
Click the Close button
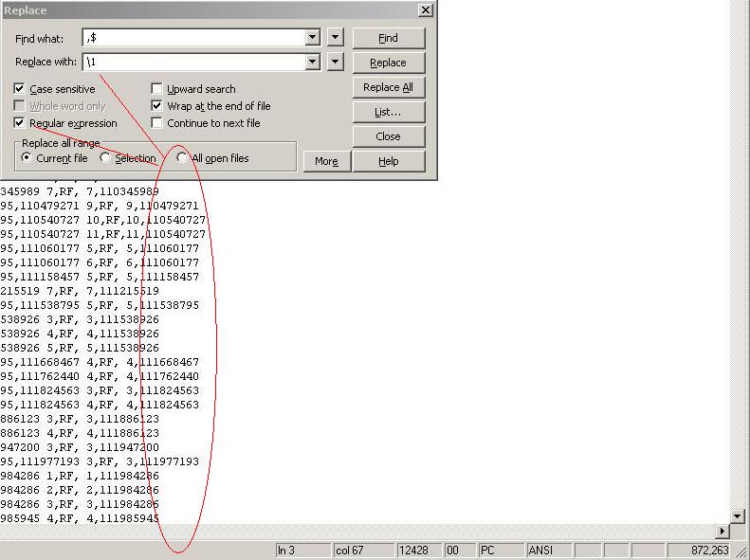389,136
